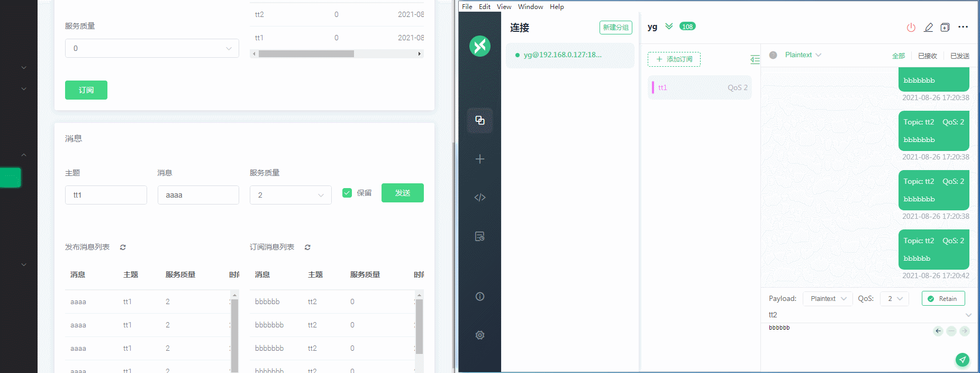Viewport: 980px width, 373px height.
Task: Edit connection with the pencil icon
Action: (928, 27)
